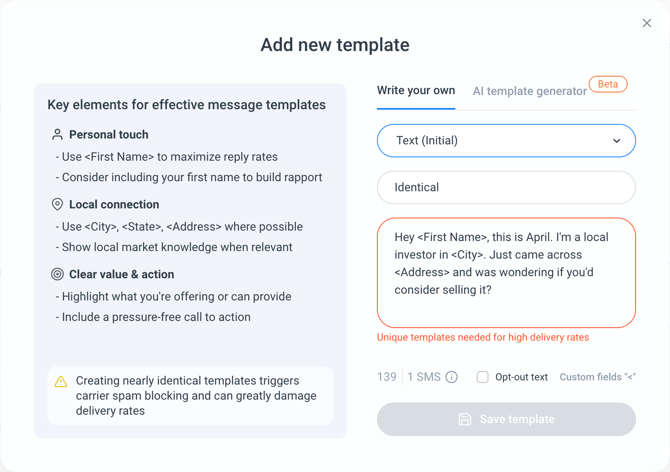
Task: Enable the Opt-out text checkbox
Action: [x=482, y=377]
